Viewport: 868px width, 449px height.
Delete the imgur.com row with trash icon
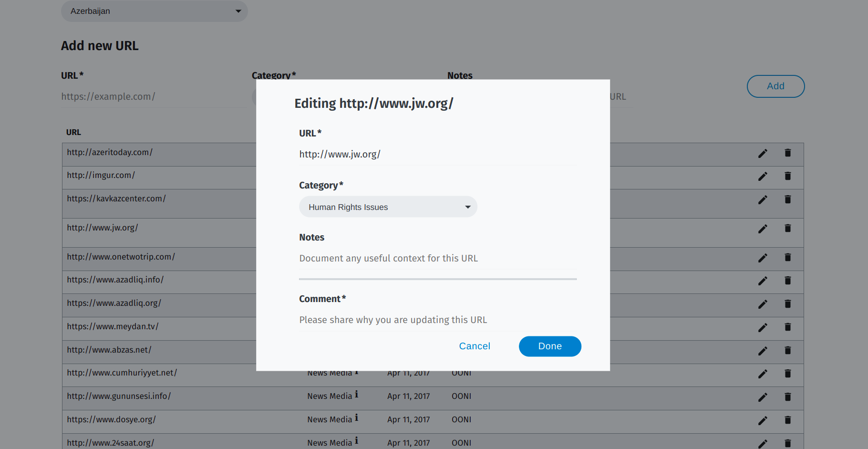(787, 176)
